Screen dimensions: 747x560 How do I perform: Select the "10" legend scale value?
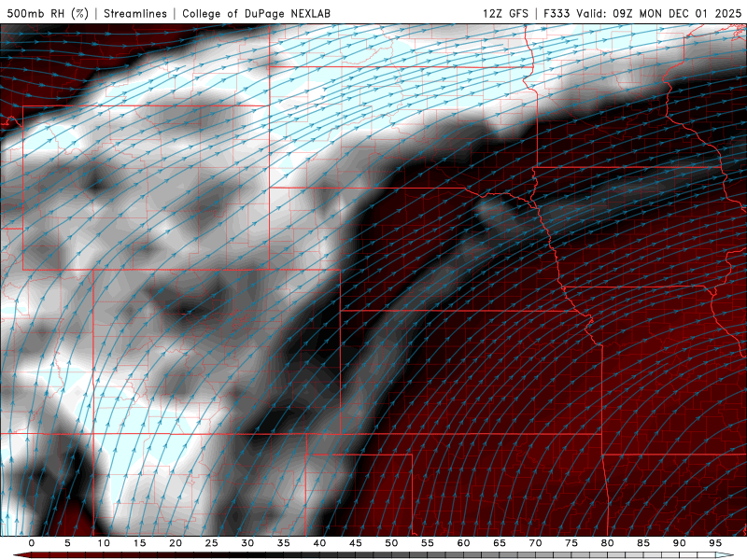[104, 543]
